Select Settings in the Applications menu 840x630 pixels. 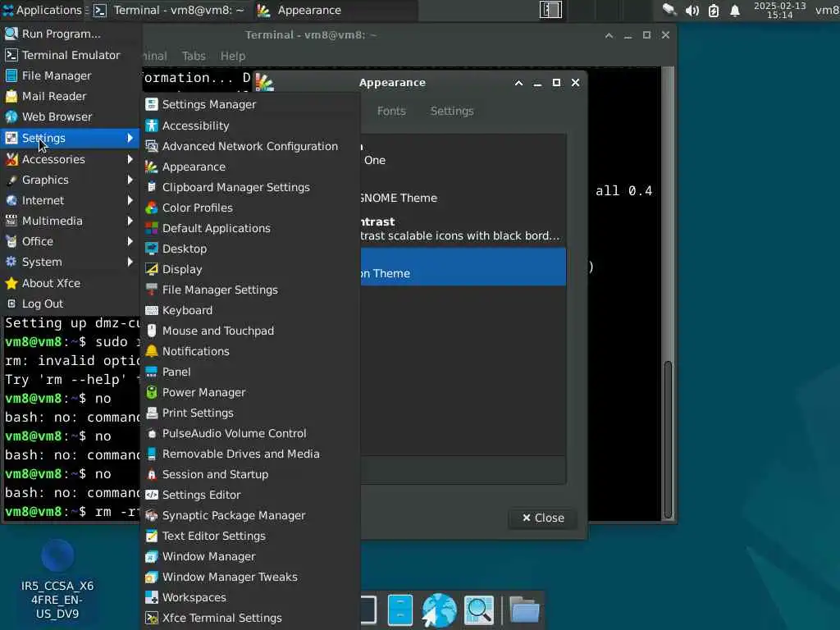point(70,138)
